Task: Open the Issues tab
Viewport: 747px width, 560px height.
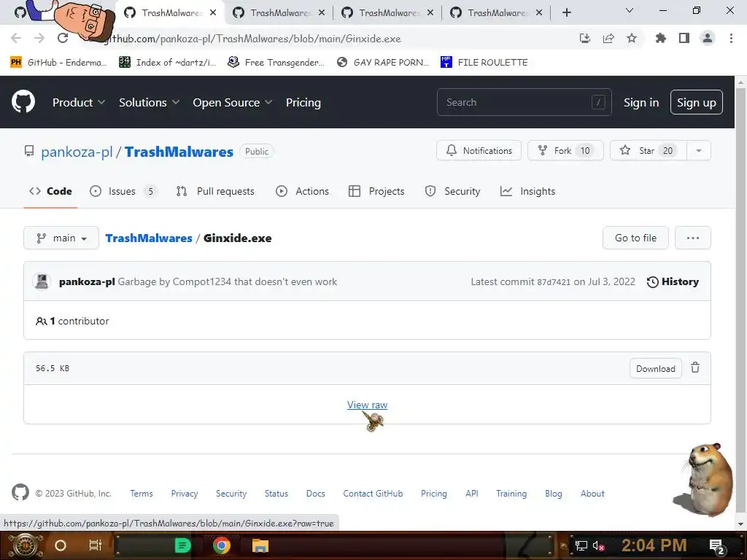Action: [x=123, y=191]
